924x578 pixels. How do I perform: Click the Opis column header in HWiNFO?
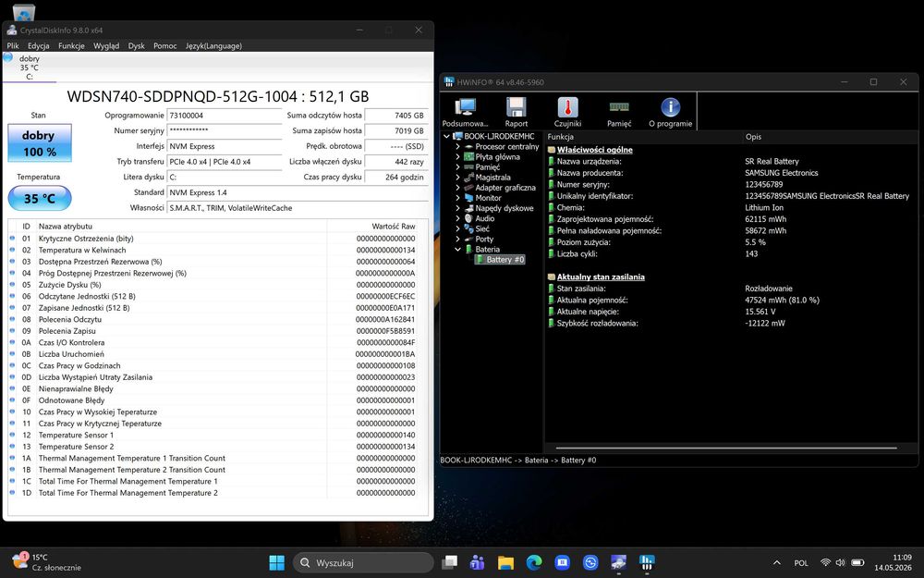click(830, 137)
